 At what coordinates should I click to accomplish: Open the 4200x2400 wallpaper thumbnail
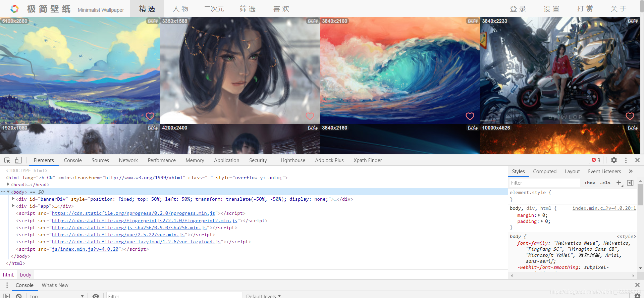240,139
